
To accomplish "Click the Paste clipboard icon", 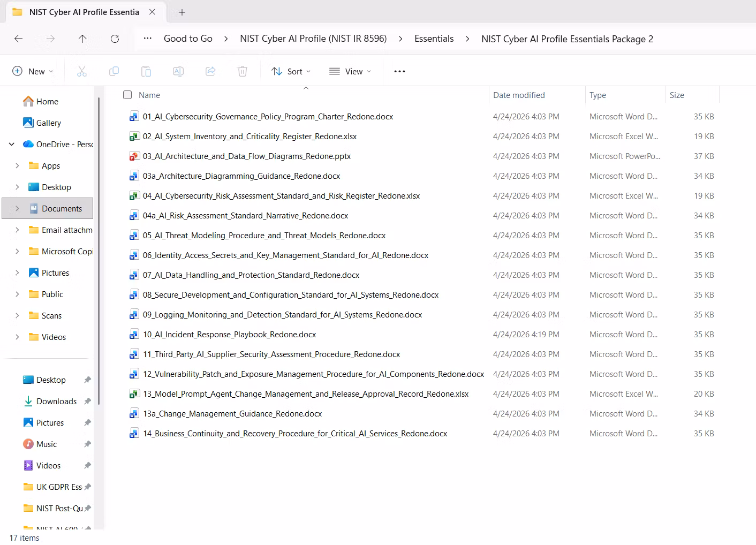I will tap(146, 71).
